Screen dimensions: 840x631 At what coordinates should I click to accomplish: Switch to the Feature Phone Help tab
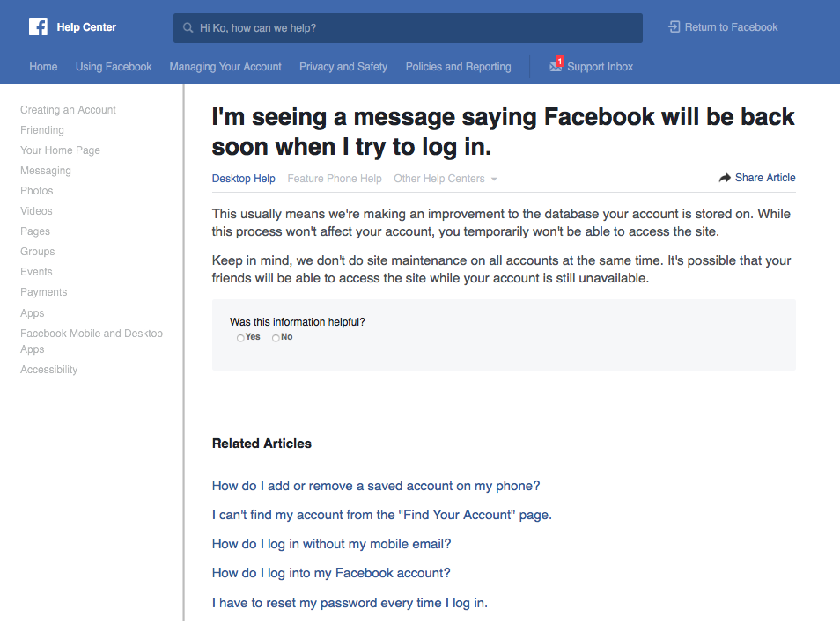click(x=335, y=179)
